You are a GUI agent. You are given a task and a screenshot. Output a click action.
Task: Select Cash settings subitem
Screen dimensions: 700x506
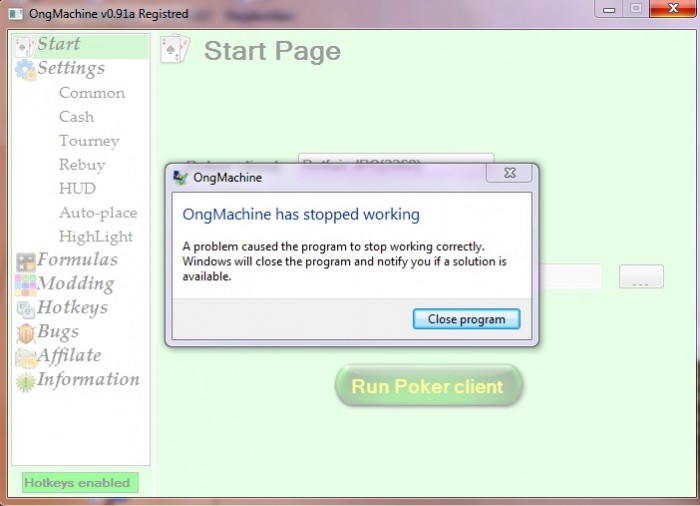pos(76,117)
